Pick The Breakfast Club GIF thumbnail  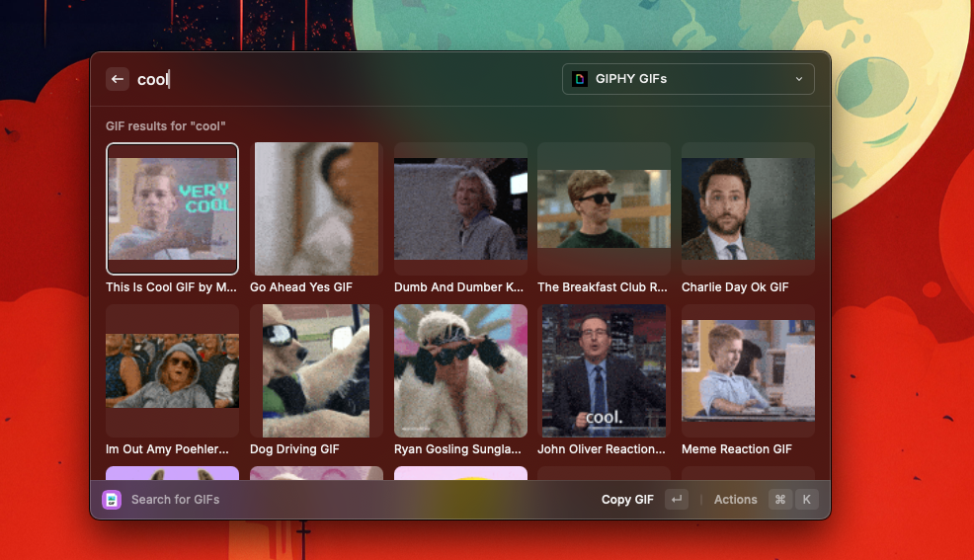[x=604, y=208]
